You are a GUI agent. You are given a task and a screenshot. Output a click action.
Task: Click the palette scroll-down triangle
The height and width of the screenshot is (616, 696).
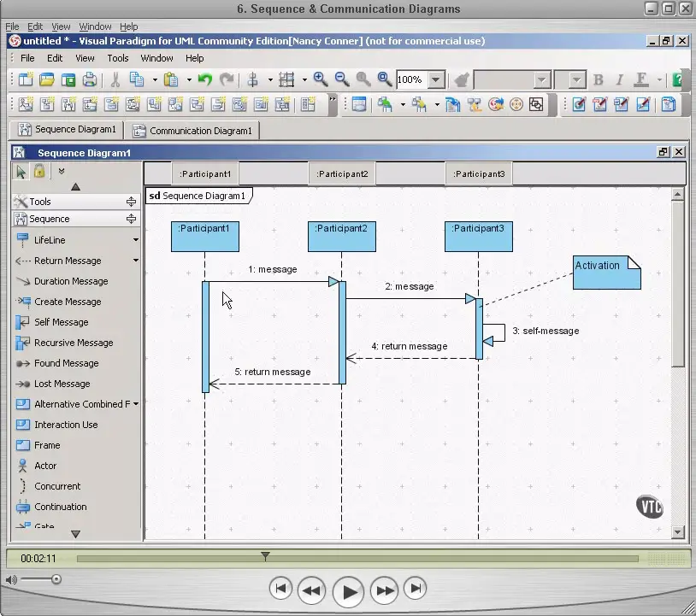coord(75,534)
